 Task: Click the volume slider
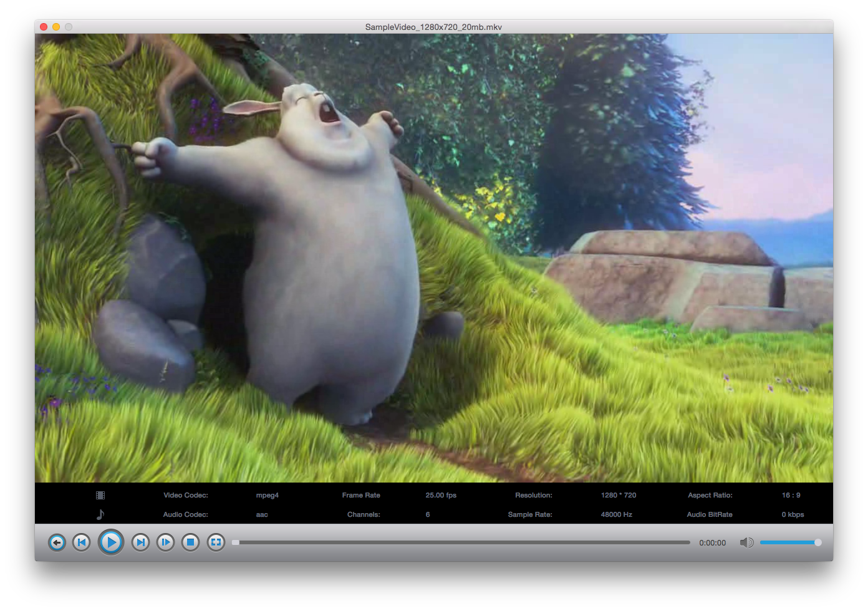[x=791, y=542]
